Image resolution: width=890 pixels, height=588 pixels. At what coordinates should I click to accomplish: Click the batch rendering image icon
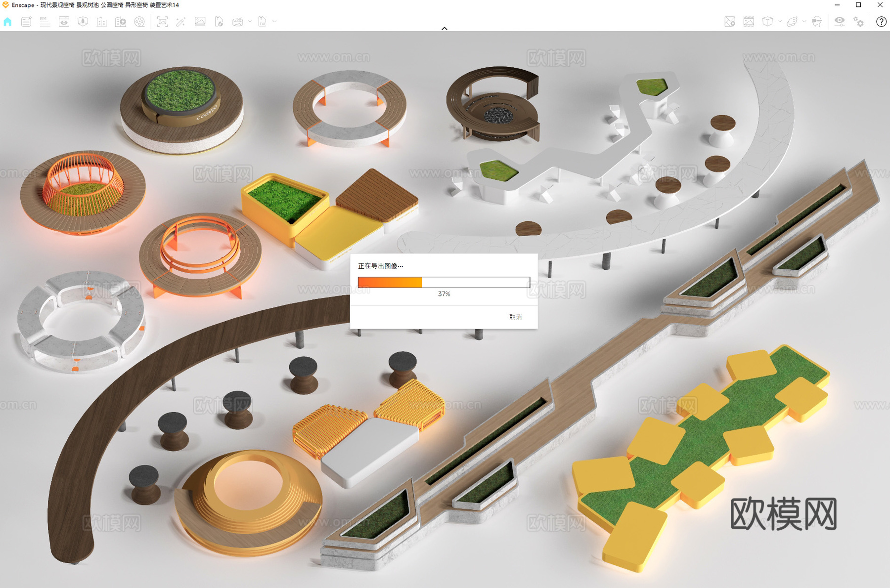coord(200,22)
